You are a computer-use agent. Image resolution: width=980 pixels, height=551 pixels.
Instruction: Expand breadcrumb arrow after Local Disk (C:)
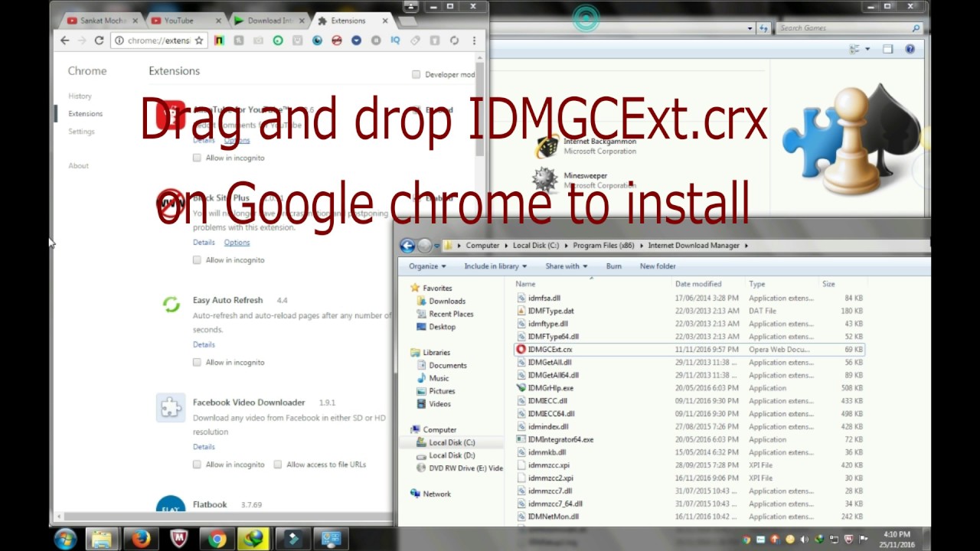click(566, 246)
